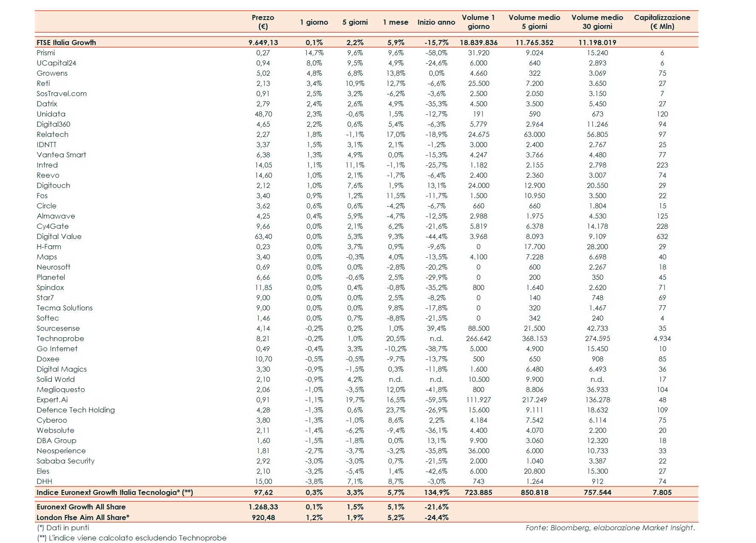Select Digital Value's price 63,40
This screenshot has width=756, height=543.
click(x=263, y=236)
